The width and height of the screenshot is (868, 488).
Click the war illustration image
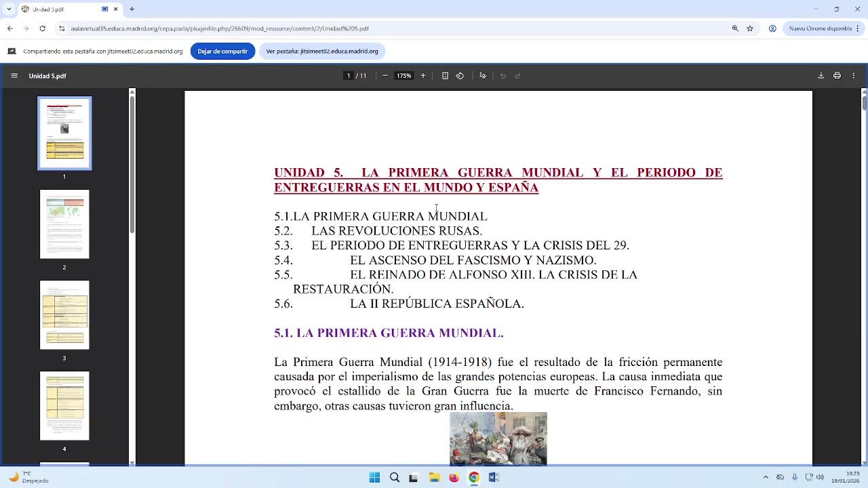[498, 439]
